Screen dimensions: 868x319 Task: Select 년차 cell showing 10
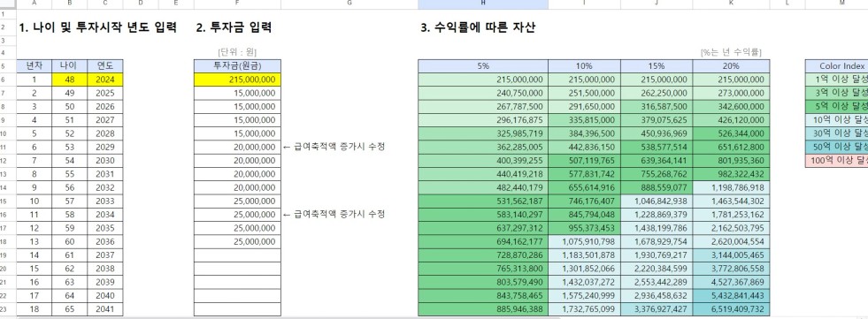click(35, 201)
